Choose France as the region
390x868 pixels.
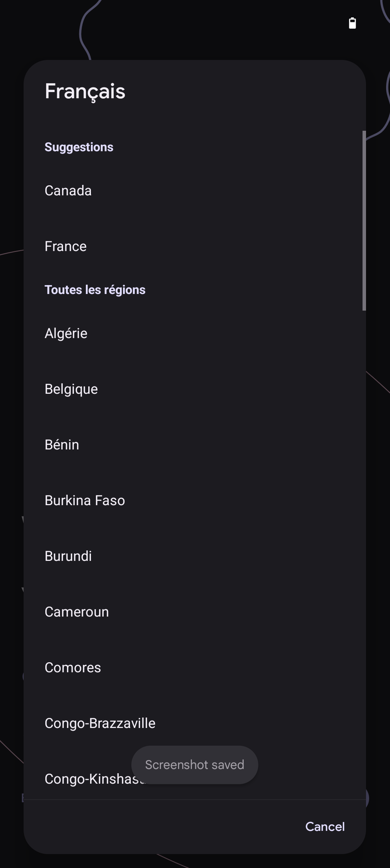point(66,246)
